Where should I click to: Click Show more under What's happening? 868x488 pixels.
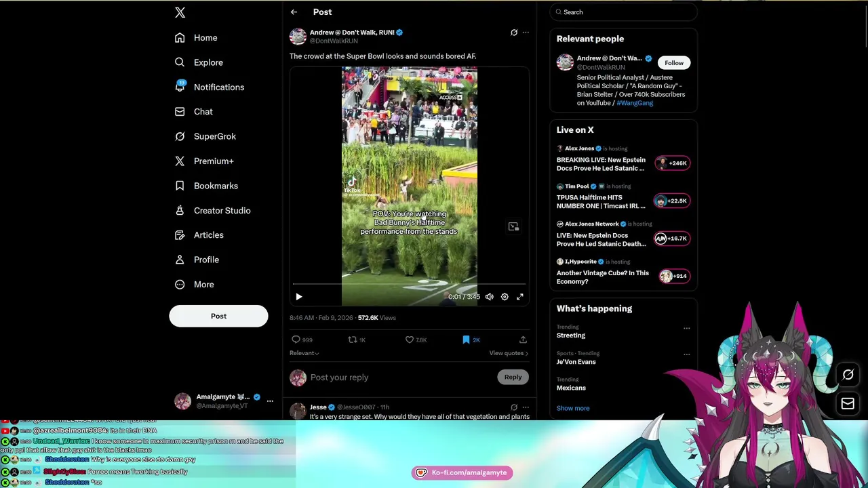coord(573,408)
